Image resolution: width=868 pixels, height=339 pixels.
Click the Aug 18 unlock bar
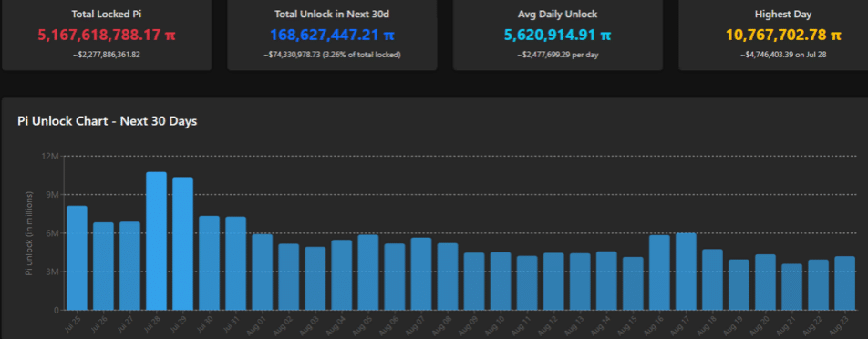pos(713,279)
